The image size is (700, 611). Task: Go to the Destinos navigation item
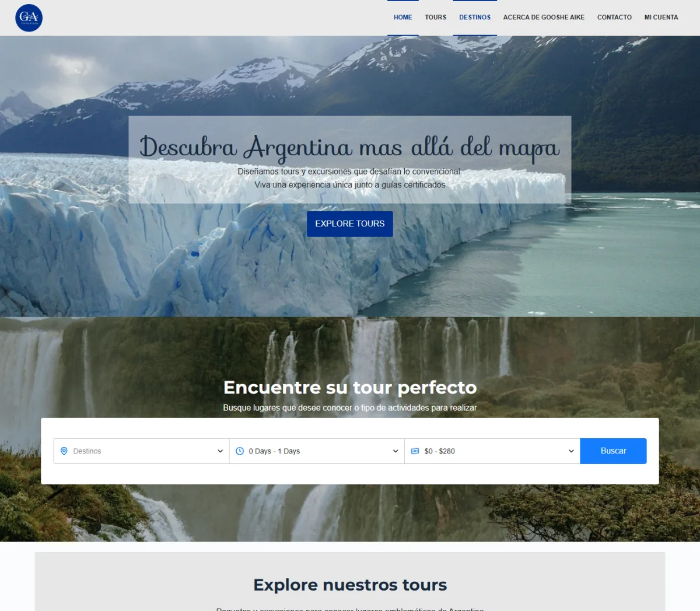[x=475, y=18]
